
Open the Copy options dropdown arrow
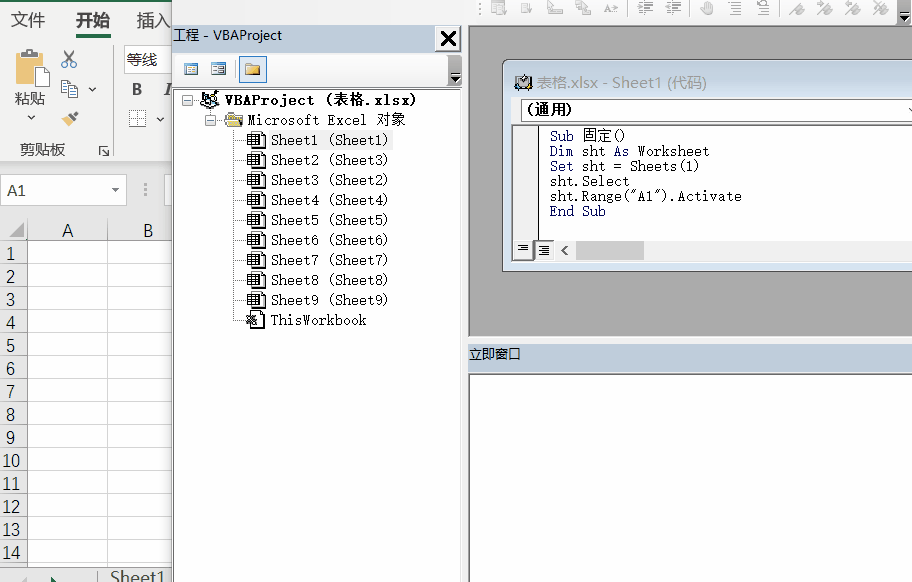click(x=92, y=90)
